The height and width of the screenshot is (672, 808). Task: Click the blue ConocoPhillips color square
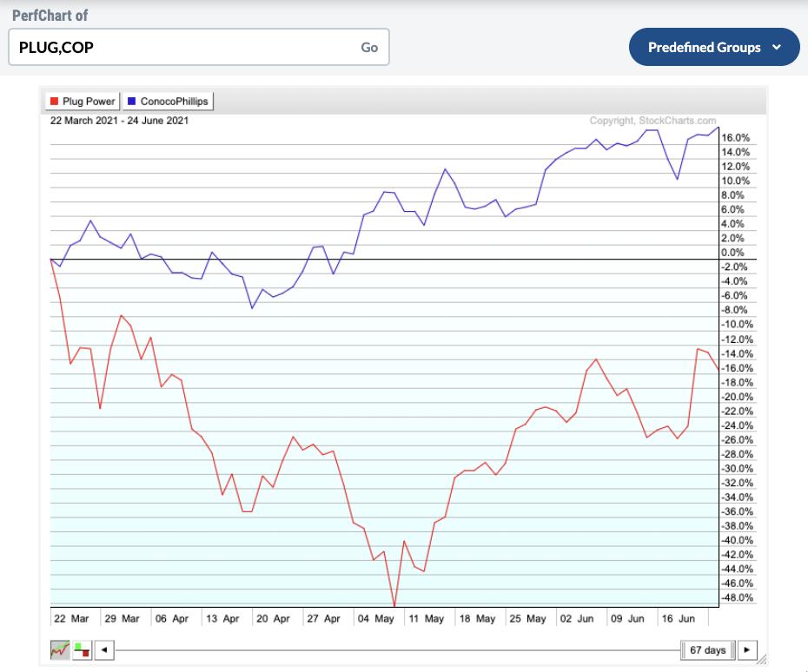point(132,102)
